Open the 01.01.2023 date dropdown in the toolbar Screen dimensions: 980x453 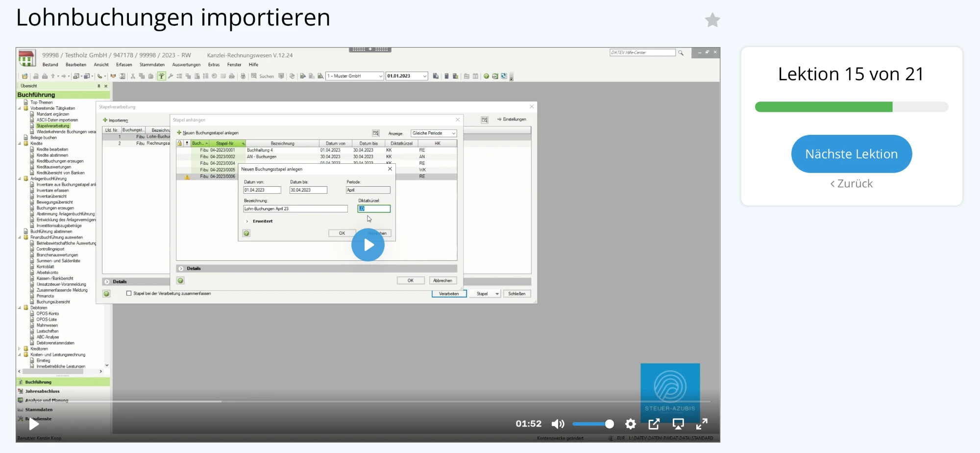[x=407, y=76]
